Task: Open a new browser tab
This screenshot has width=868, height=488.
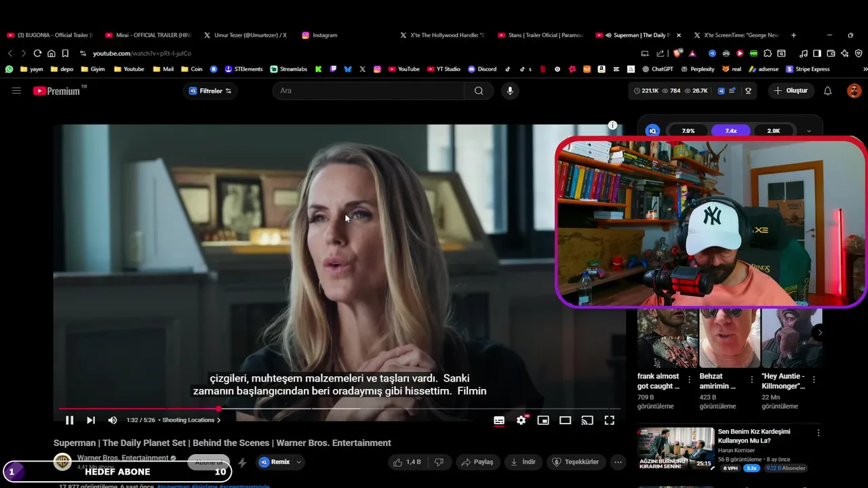Action: point(793,35)
